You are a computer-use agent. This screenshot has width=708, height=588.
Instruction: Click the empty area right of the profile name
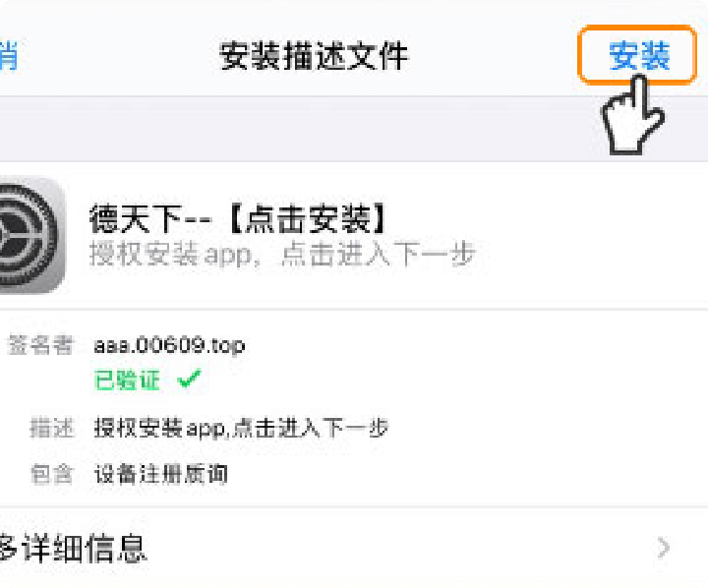point(547,219)
